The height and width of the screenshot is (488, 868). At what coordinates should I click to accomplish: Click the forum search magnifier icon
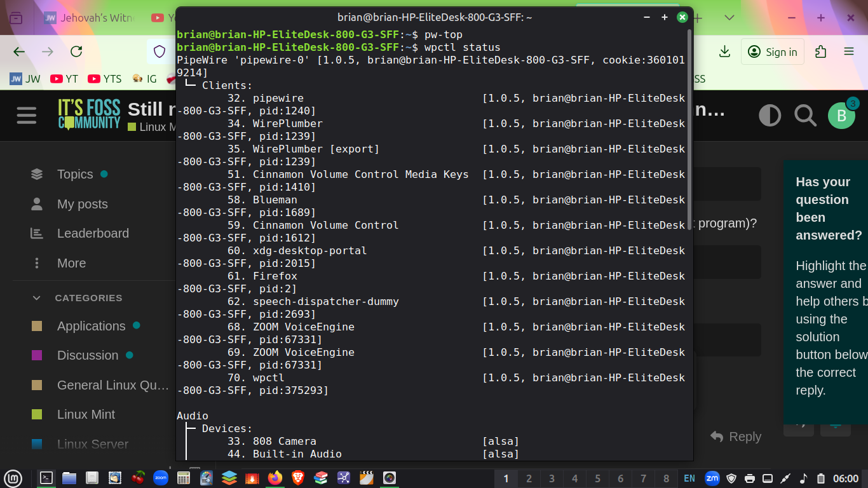point(805,116)
